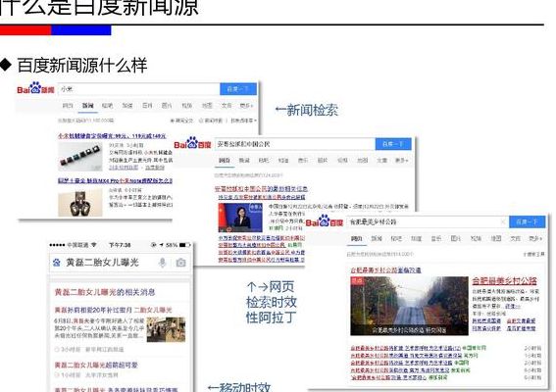Select the 图片 tab in the 小米 window
Image resolution: width=556 pixels, height=392 pixels.
[x=167, y=106]
